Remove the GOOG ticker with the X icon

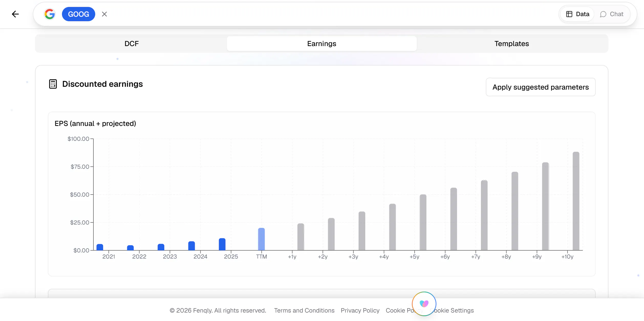[x=104, y=14]
